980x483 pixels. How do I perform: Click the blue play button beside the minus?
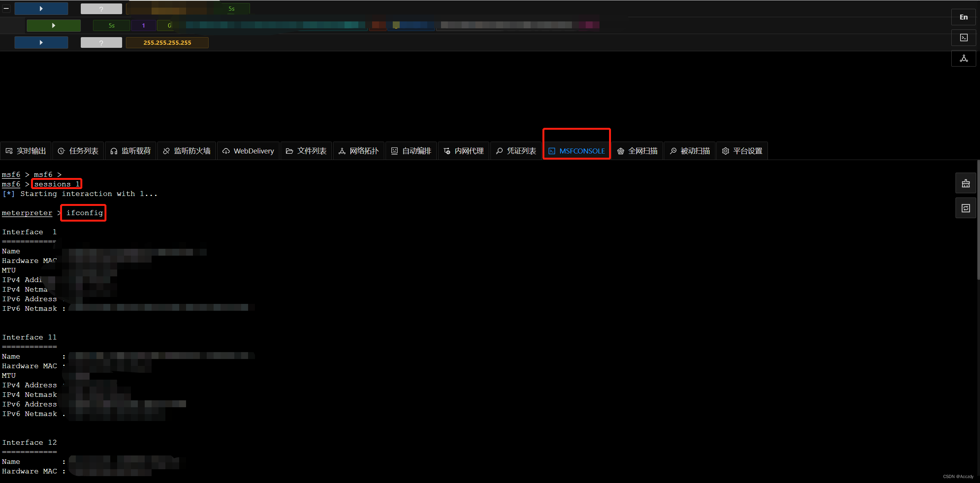(x=41, y=8)
